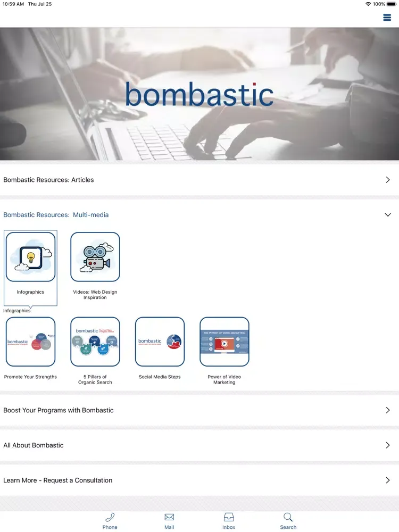Tap the Infographics lightbulb icon

(x=30, y=257)
